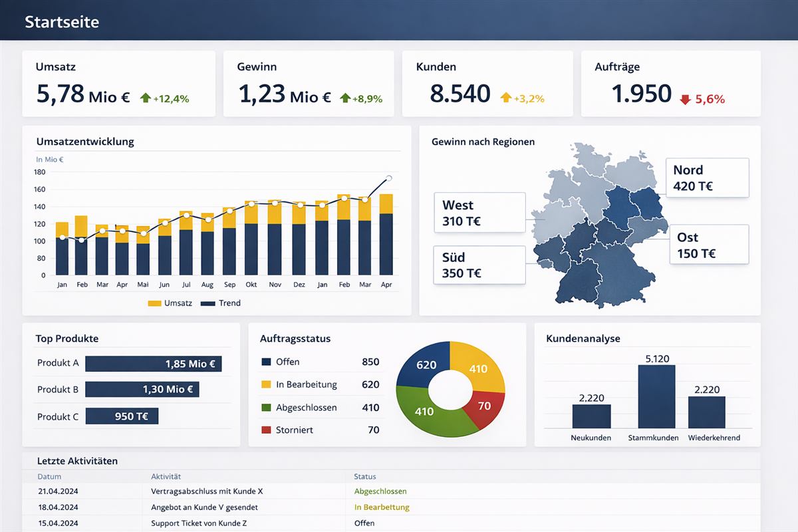Click the Aktivität column header
The height and width of the screenshot is (532, 798).
pyautogui.click(x=166, y=476)
